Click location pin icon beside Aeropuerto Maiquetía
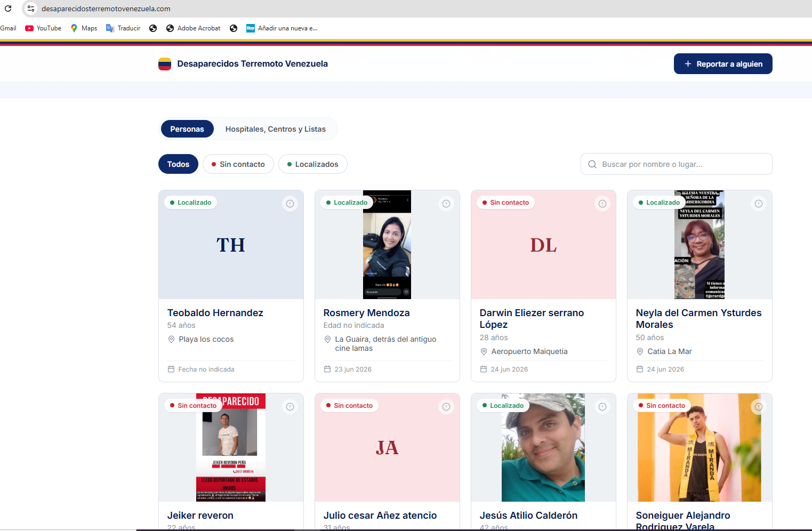This screenshot has height=531, width=812. click(484, 351)
